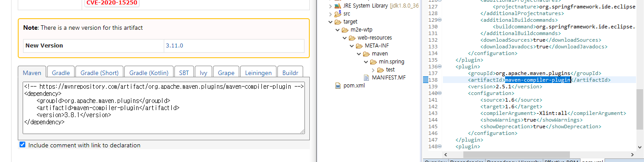
Task: Click the test folder icon
Action: 381,70
